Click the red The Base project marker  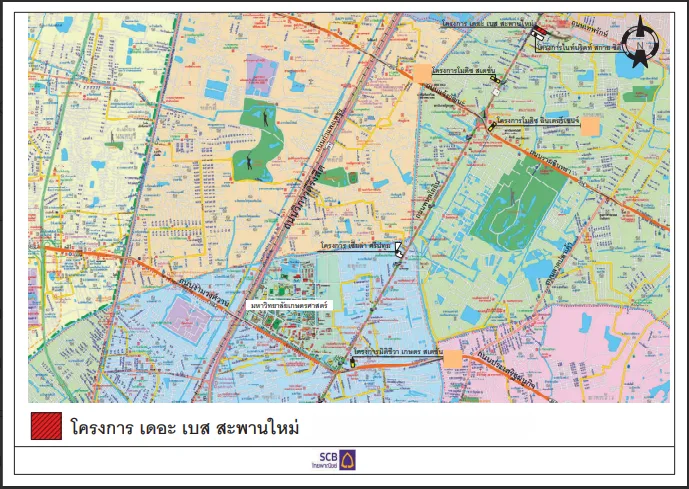[x=540, y=32]
